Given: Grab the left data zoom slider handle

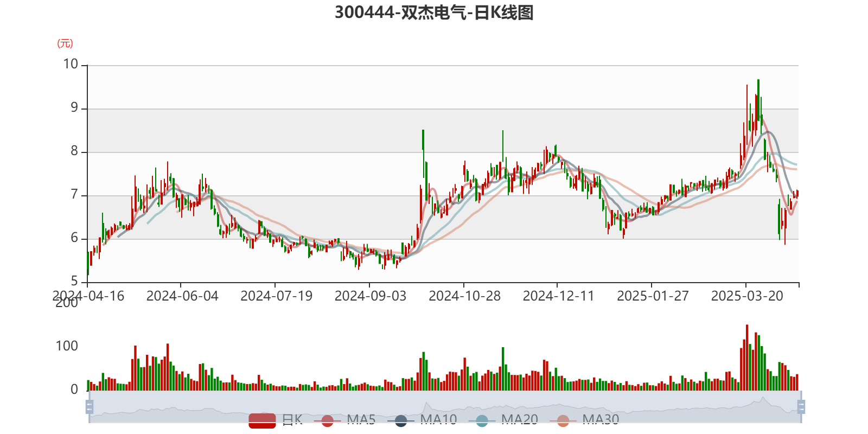Looking at the screenshot, I should 90,407.
